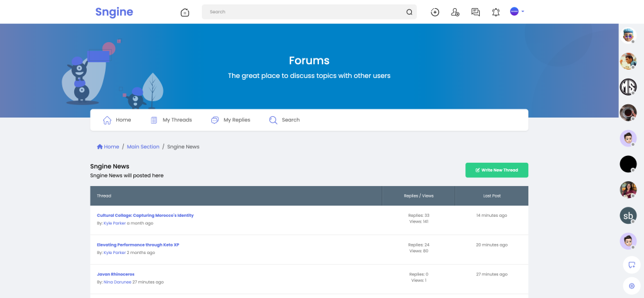Open chat with first sidebar contact wearing sunglasses
The image size is (644, 298).
tap(628, 36)
